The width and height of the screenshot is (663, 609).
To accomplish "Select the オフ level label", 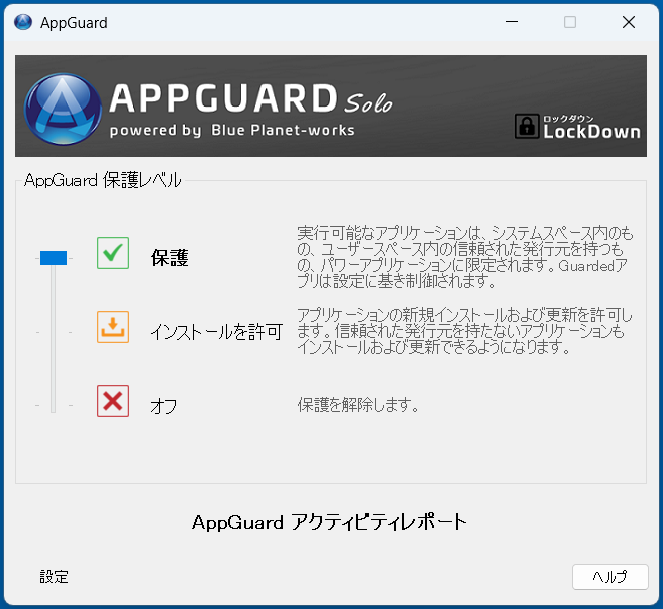I will tap(164, 406).
